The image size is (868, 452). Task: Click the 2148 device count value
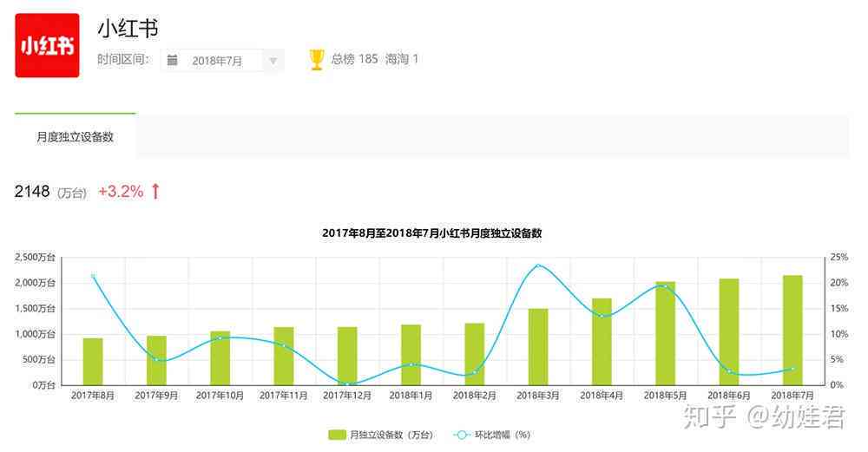click(x=32, y=192)
